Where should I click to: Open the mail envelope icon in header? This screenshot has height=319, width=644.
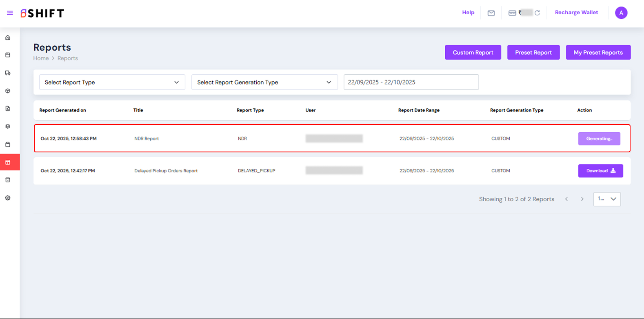491,13
